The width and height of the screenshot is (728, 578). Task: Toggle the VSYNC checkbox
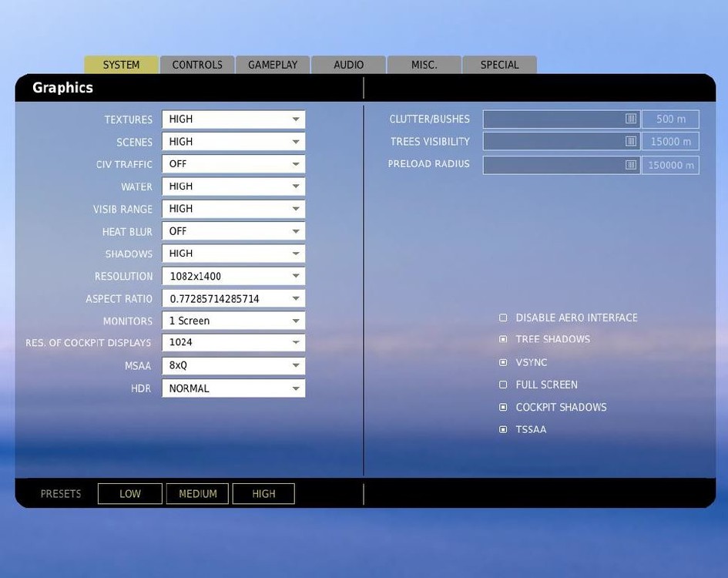[x=503, y=362]
